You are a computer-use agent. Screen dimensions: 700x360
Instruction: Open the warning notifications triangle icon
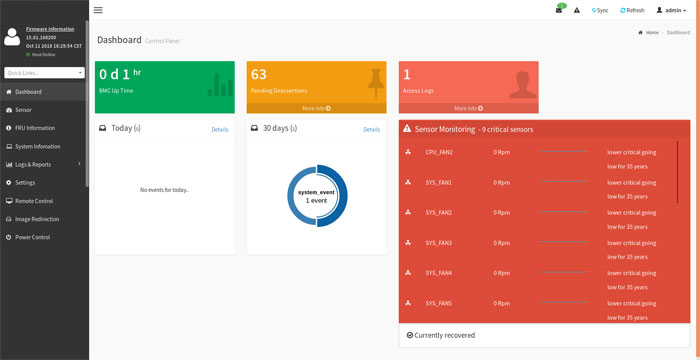click(x=577, y=10)
